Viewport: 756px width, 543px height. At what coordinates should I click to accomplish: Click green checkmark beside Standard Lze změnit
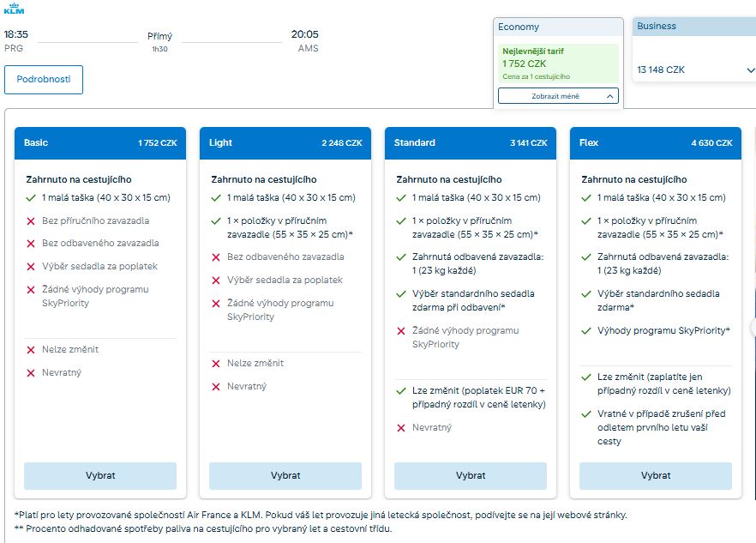[401, 391]
